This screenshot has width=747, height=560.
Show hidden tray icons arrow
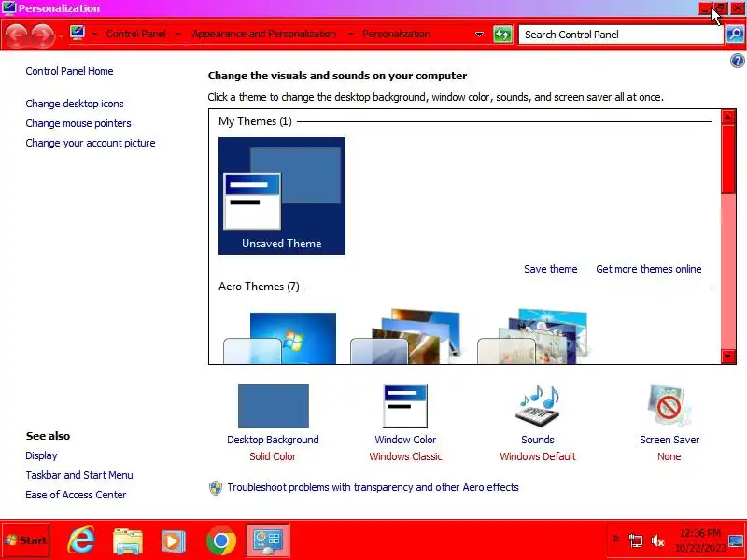tap(615, 539)
